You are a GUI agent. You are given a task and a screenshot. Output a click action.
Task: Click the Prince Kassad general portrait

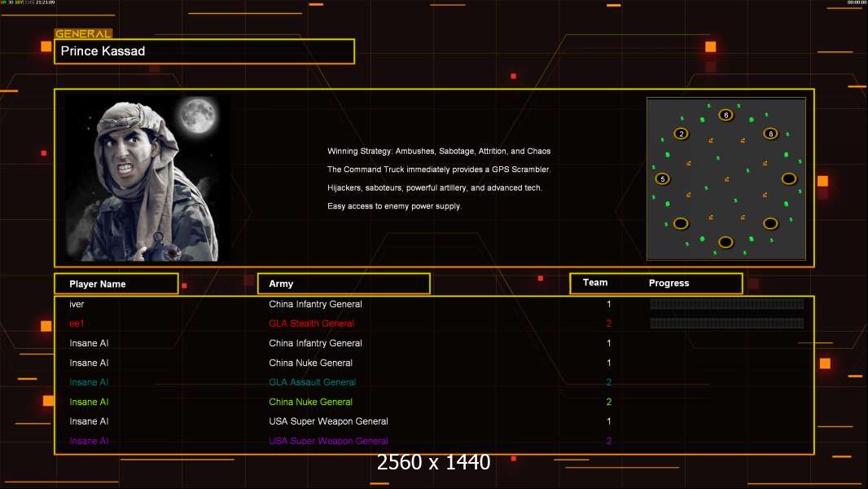coord(147,178)
